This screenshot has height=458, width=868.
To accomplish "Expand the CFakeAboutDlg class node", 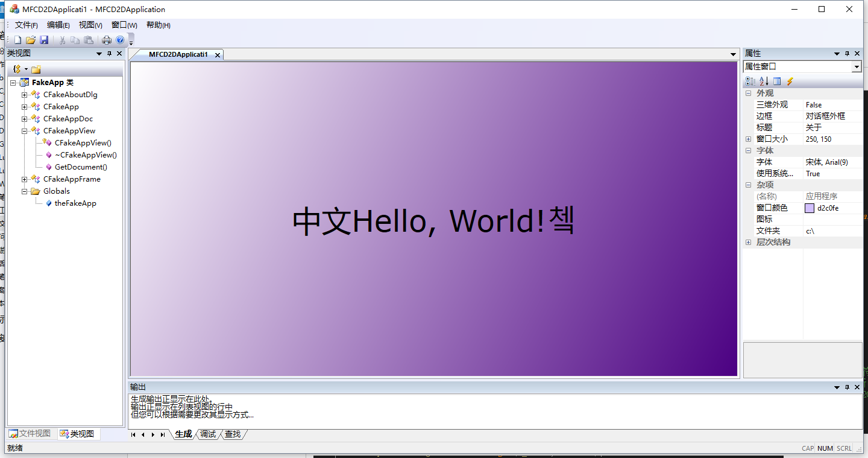I will coord(25,95).
